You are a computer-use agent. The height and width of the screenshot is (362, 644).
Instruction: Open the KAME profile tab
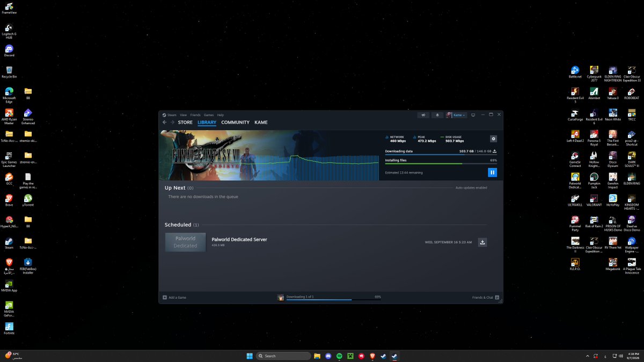pyautogui.click(x=261, y=122)
